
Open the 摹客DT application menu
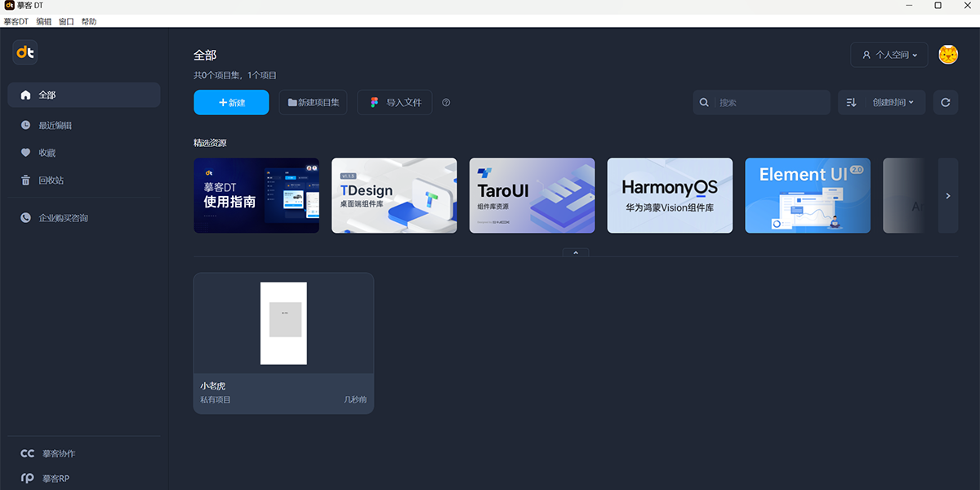click(x=16, y=21)
